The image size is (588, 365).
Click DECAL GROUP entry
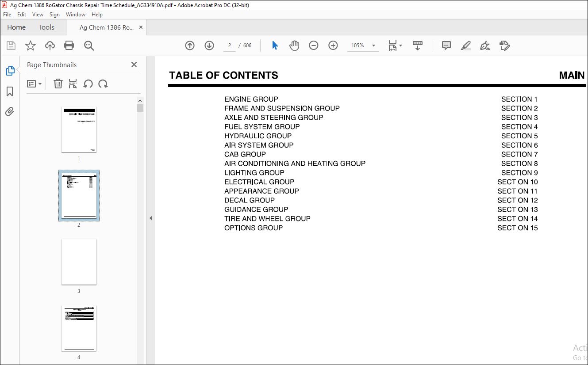[x=250, y=200]
